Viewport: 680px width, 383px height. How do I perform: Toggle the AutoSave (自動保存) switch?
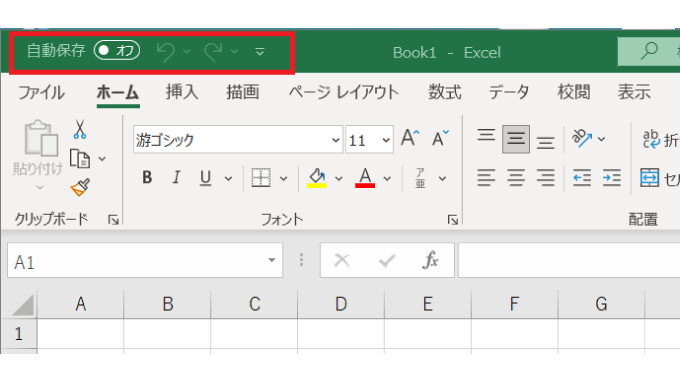point(117,51)
